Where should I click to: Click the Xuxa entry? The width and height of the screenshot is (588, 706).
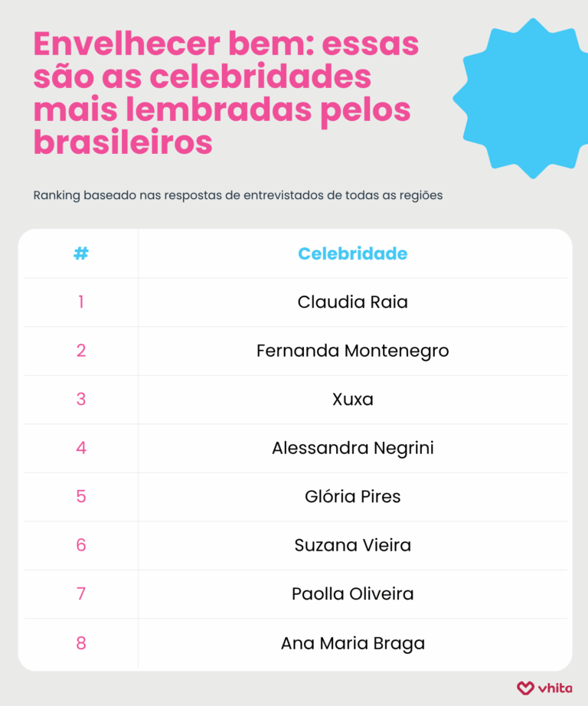[352, 399]
